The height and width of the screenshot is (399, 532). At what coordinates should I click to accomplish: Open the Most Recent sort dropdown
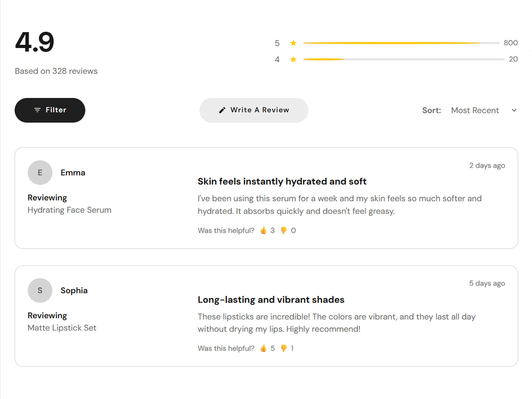click(x=475, y=110)
